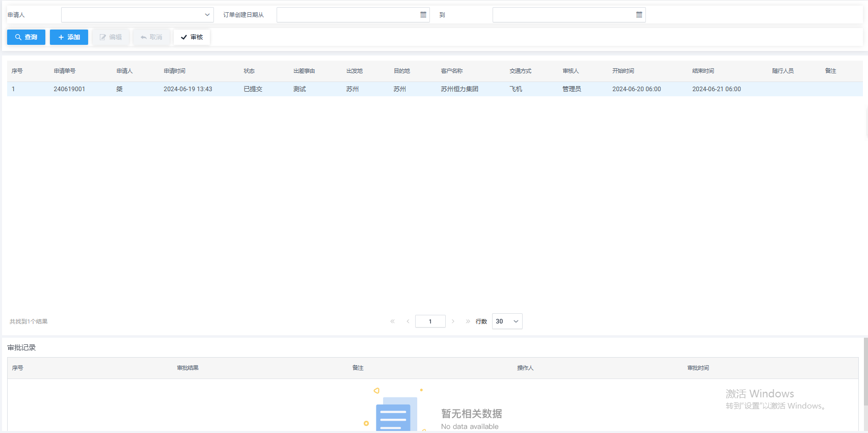
Task: Click the 添加 add button
Action: coord(69,37)
